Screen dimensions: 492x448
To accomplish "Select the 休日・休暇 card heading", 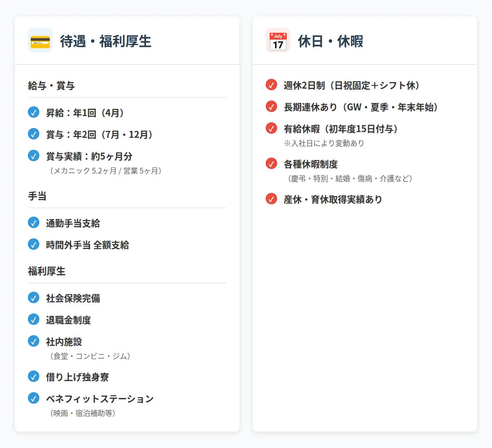I will (330, 41).
